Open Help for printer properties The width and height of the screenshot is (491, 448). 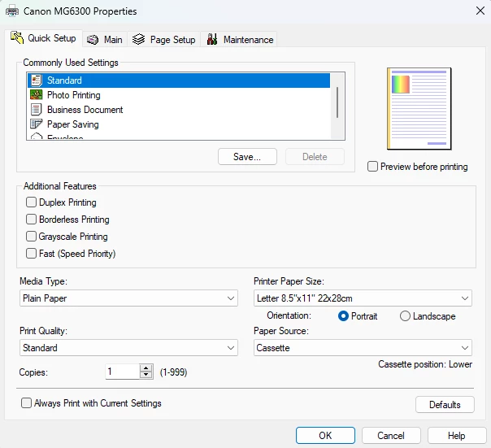pyautogui.click(x=457, y=436)
